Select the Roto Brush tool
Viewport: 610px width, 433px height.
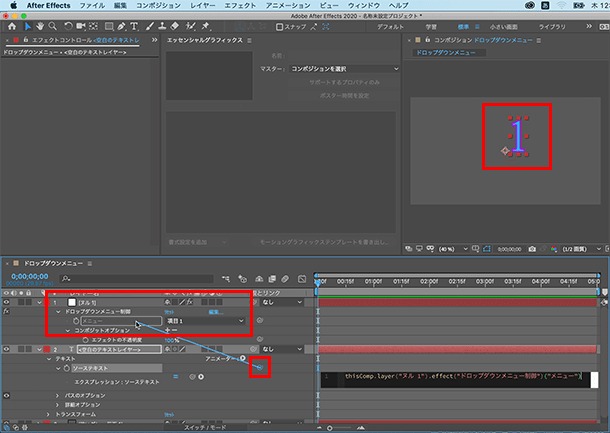[190, 26]
